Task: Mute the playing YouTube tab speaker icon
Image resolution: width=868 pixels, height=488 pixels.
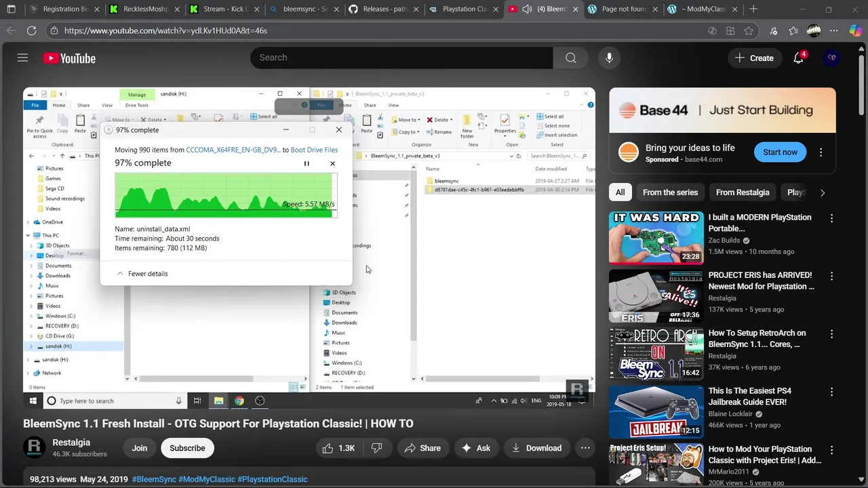Action: (x=526, y=9)
